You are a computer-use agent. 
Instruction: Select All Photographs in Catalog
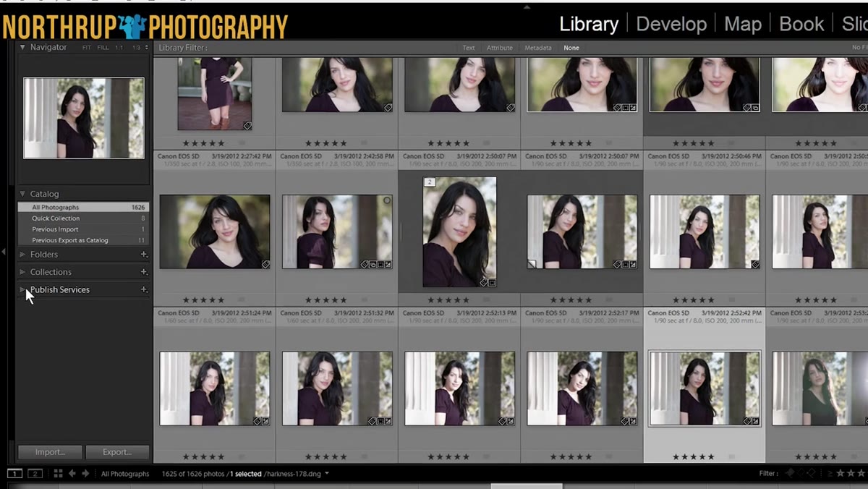pos(83,208)
